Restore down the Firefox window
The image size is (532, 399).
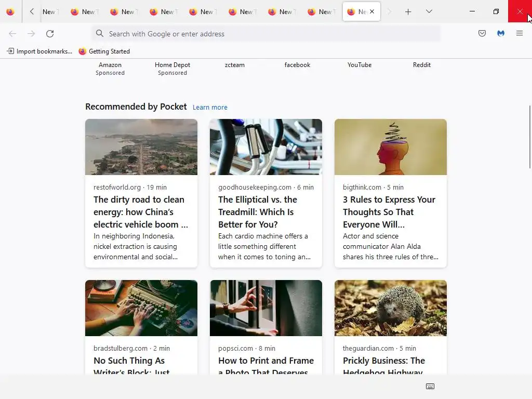click(x=496, y=11)
